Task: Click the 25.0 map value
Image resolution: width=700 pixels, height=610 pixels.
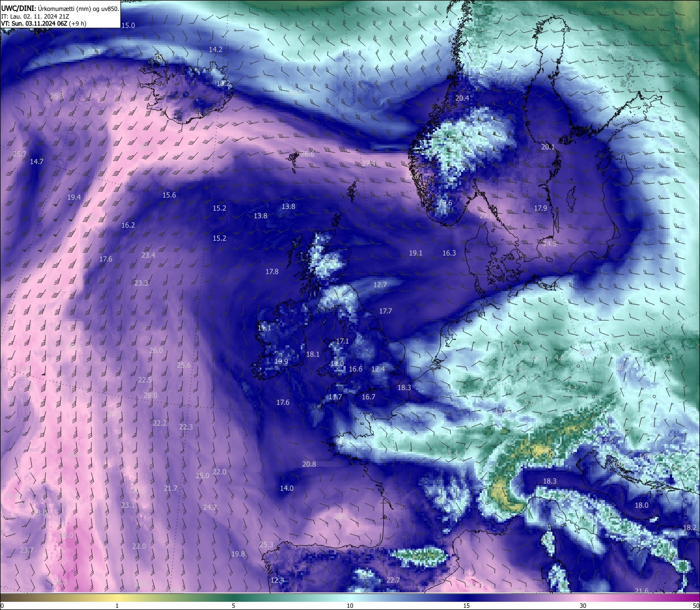Action: coord(202,475)
